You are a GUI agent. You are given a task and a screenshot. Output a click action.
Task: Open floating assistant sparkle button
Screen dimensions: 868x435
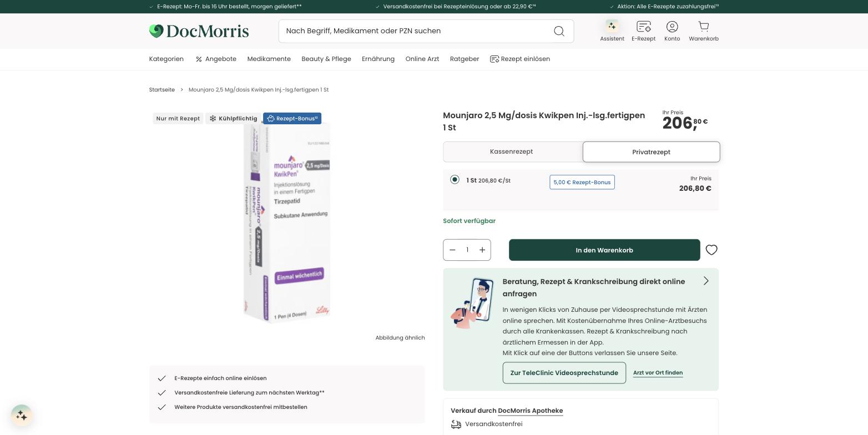tap(22, 415)
